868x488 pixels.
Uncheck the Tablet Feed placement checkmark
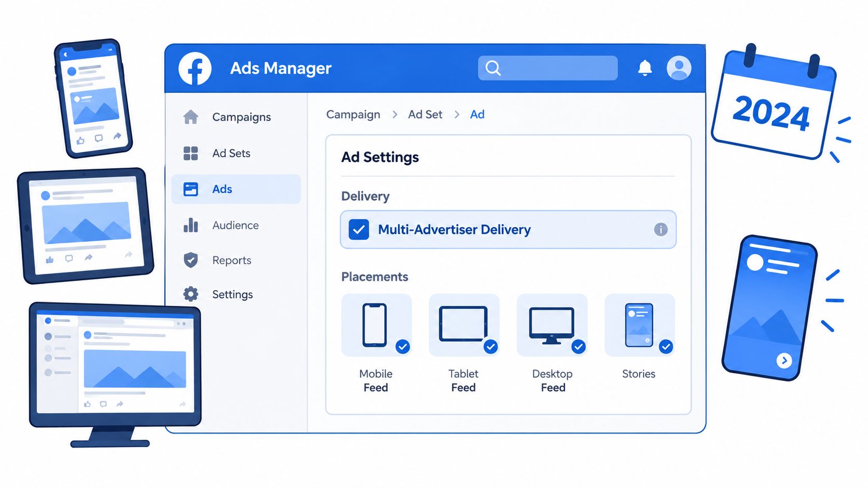pos(491,346)
